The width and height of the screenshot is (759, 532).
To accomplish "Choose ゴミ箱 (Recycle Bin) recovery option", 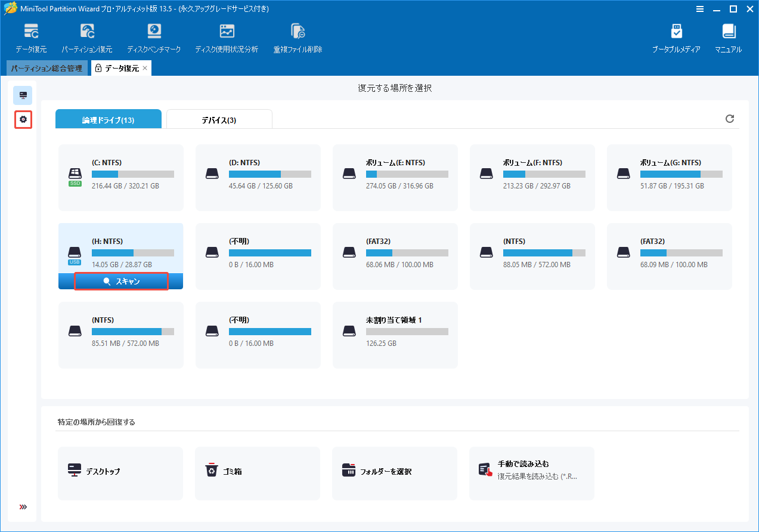I will [x=257, y=473].
